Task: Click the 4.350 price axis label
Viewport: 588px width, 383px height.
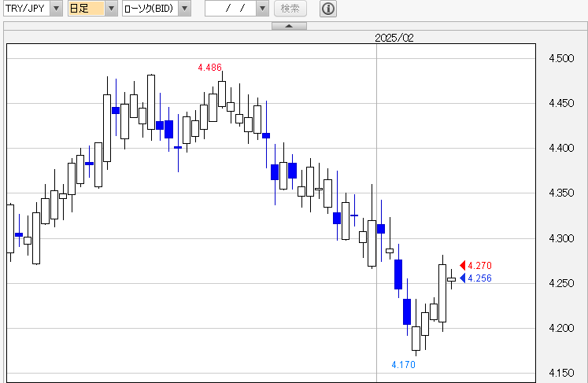Action: point(561,193)
